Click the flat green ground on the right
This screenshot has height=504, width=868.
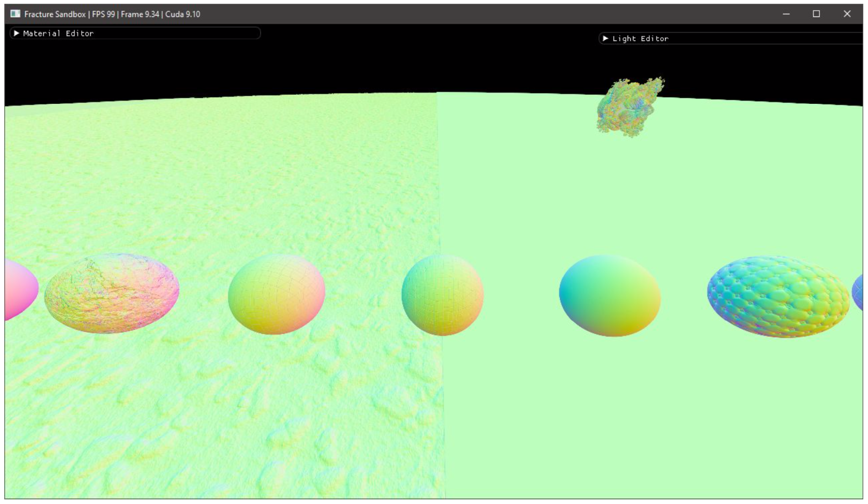pyautogui.click(x=654, y=413)
